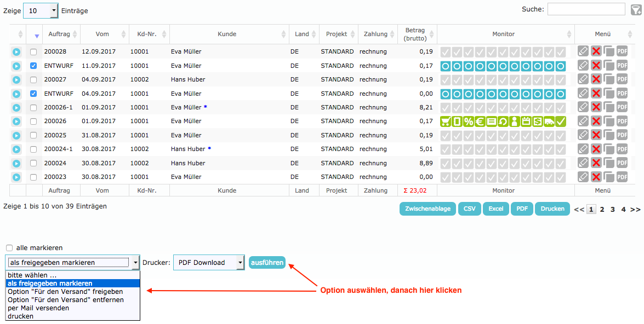Open the PDF icon for order 200026
This screenshot has height=324, width=644.
point(622,121)
